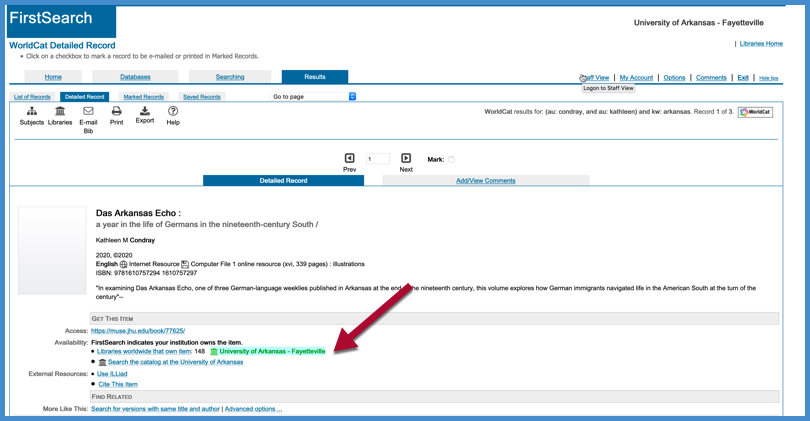The height and width of the screenshot is (421, 810).
Task: Click Libraries worldwide that own item link
Action: click(x=144, y=352)
